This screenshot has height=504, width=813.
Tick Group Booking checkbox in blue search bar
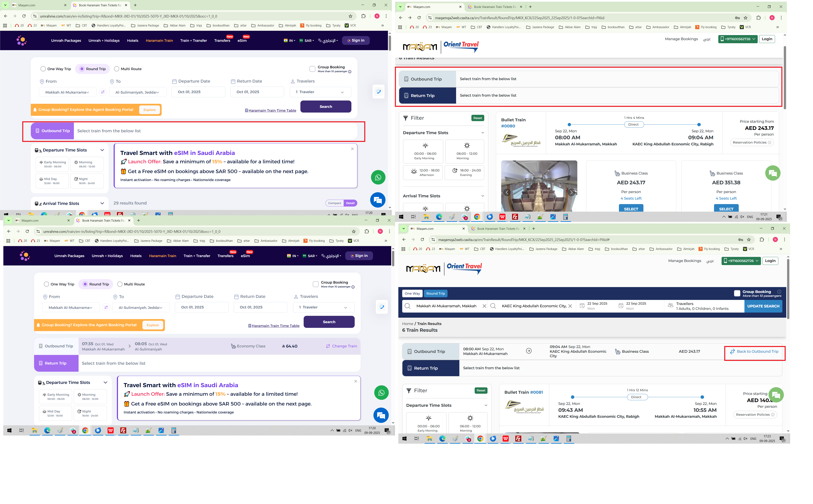click(737, 293)
